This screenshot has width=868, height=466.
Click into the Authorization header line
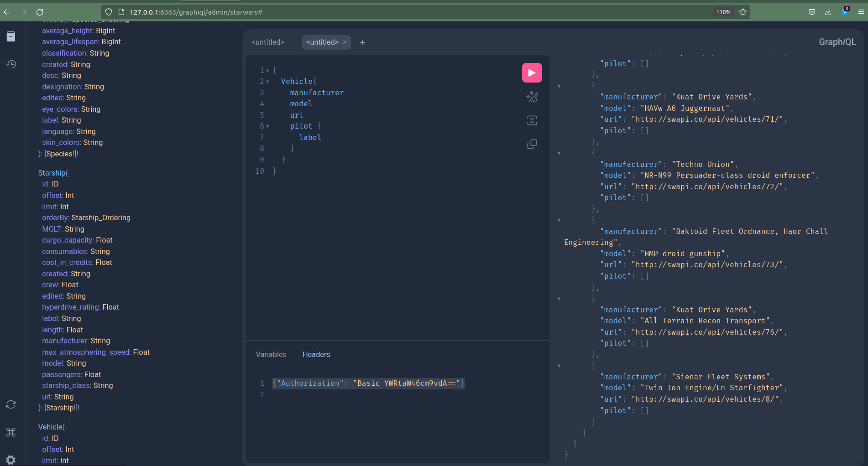pos(368,383)
